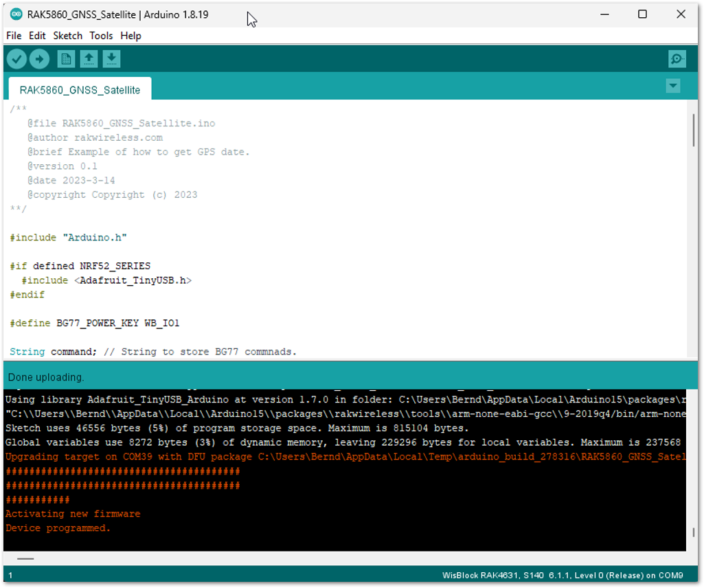This screenshot has height=588, width=704.
Task: Click the '#define BG77_POWER_KEY WB_IO1' line
Action: 95,324
